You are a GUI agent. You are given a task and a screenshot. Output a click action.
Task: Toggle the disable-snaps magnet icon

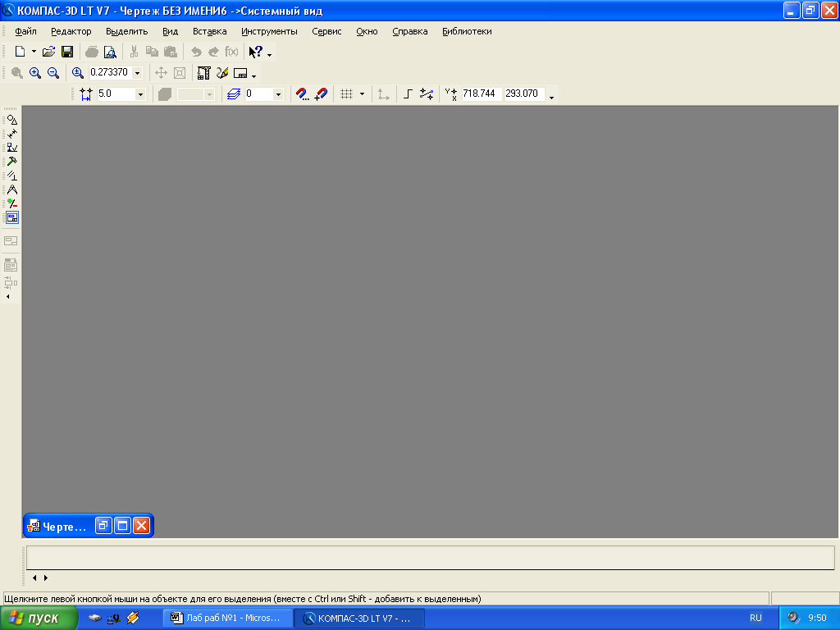(x=321, y=94)
